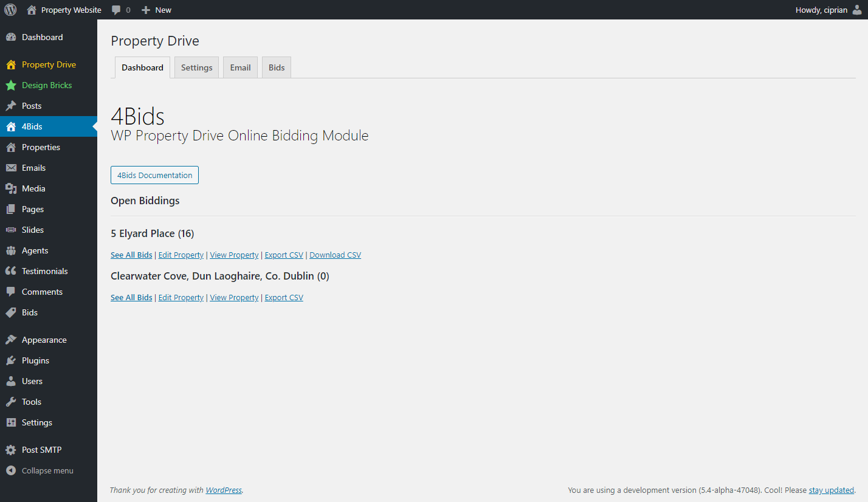Click the user avatar icon next to Howdy
The height and width of the screenshot is (502, 868).
pyautogui.click(x=857, y=10)
